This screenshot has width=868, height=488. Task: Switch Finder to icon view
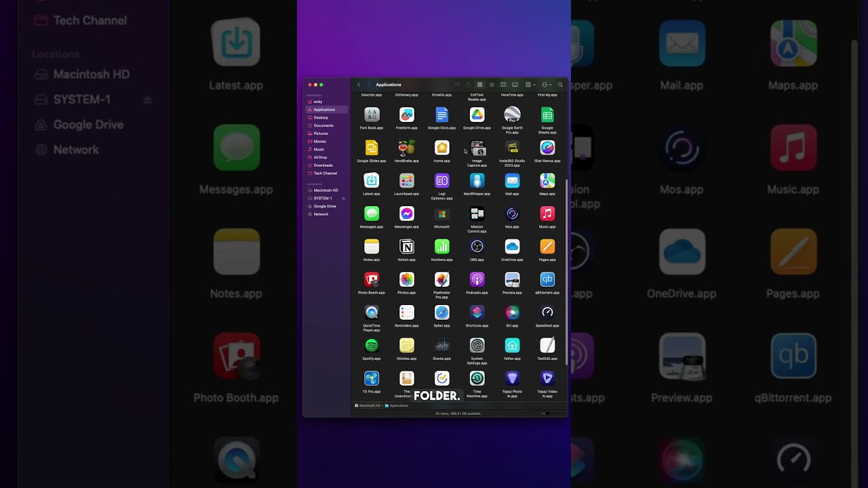click(x=479, y=85)
